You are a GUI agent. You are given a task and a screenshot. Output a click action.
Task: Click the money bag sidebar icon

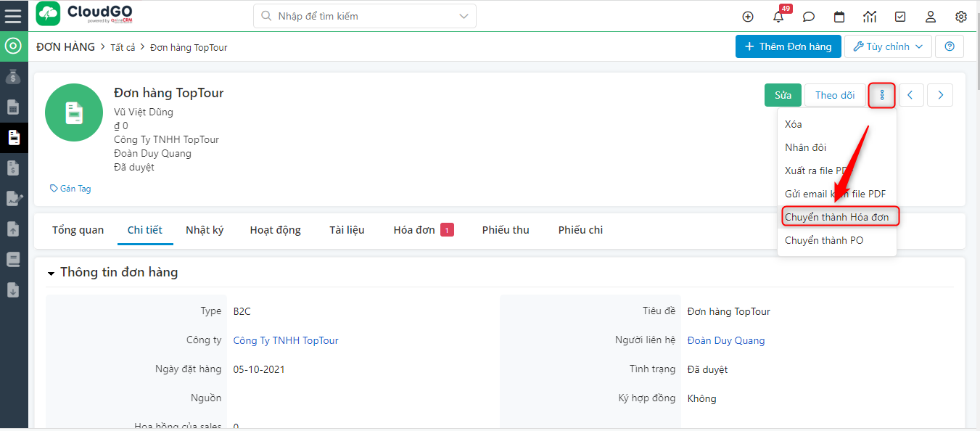[x=13, y=76]
